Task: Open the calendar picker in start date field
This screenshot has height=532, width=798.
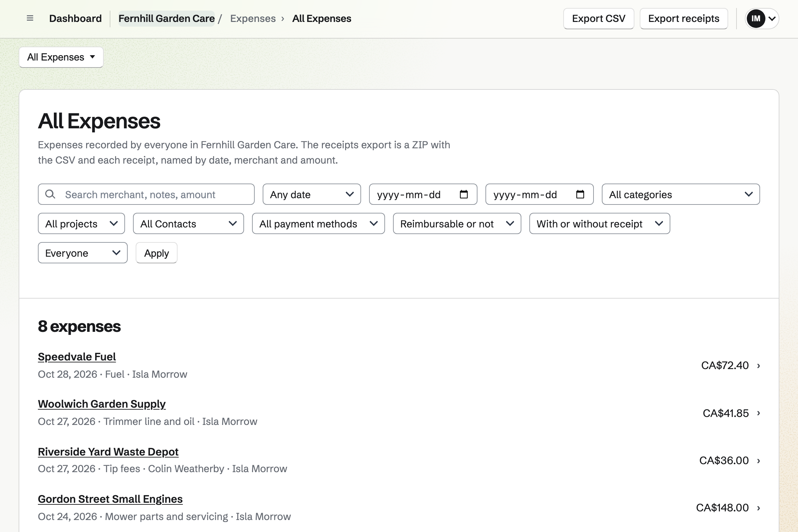Action: [464, 194]
